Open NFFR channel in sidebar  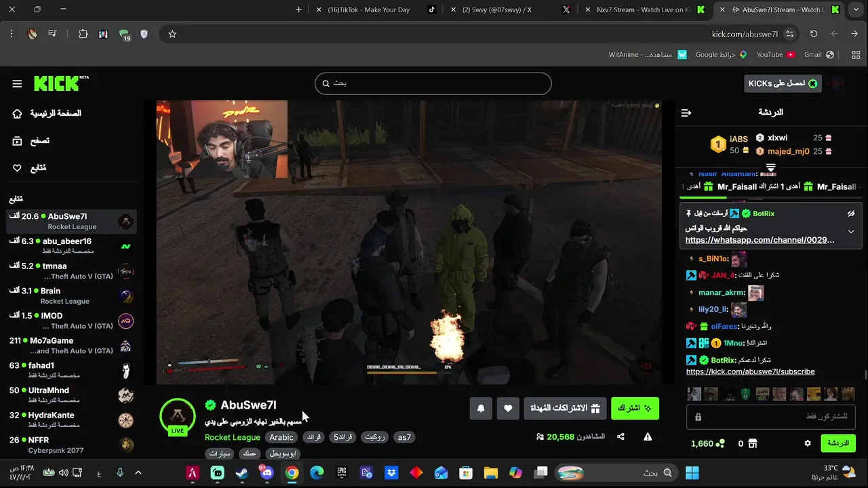(71, 445)
